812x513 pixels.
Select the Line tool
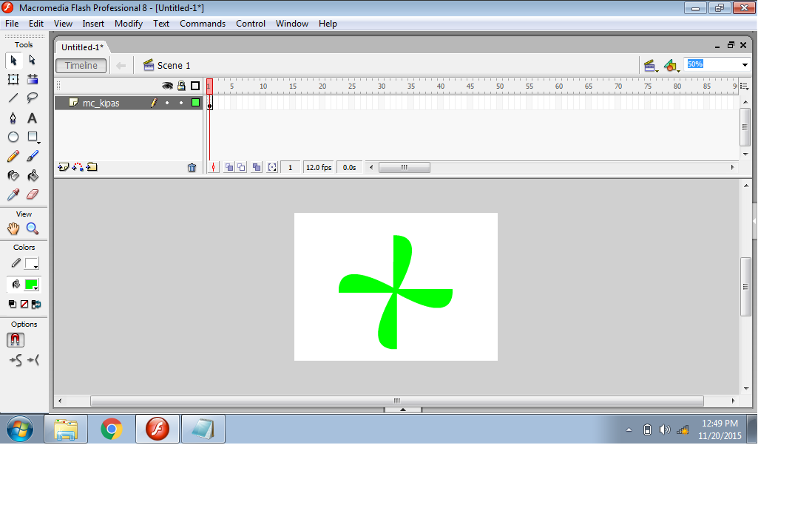(x=13, y=98)
